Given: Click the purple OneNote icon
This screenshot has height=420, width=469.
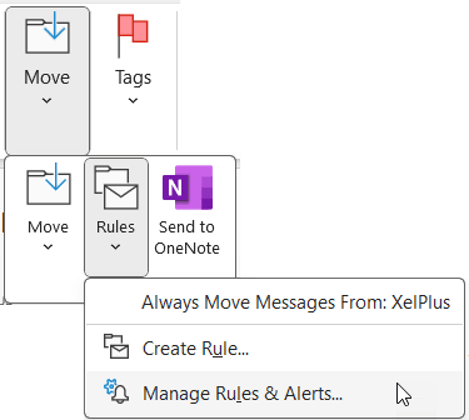Looking at the screenshot, I should pos(188,187).
